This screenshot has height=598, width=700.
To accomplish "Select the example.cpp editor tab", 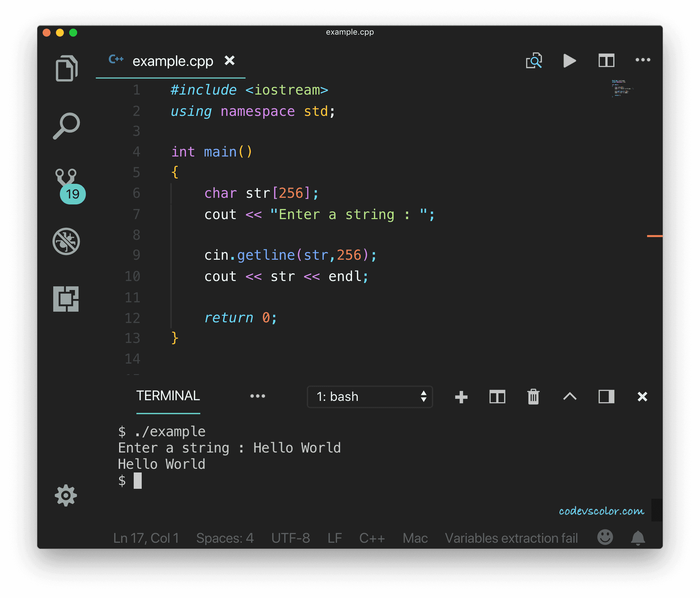I will click(x=172, y=61).
